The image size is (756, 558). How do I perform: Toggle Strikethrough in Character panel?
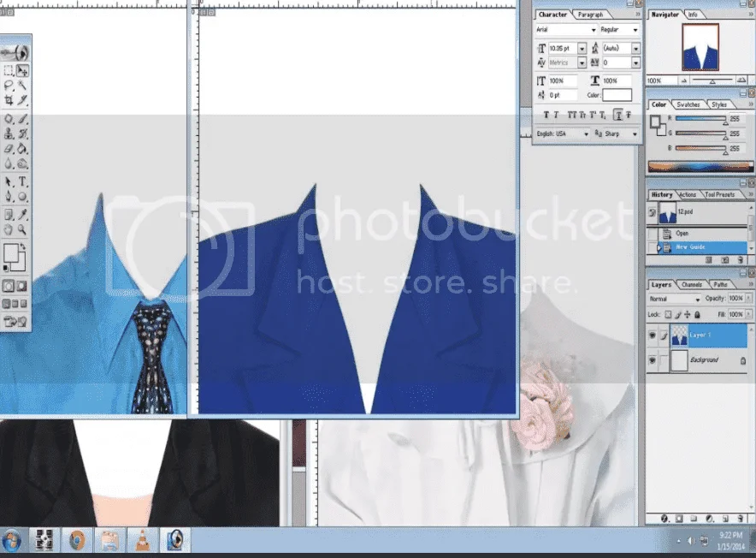click(x=629, y=115)
